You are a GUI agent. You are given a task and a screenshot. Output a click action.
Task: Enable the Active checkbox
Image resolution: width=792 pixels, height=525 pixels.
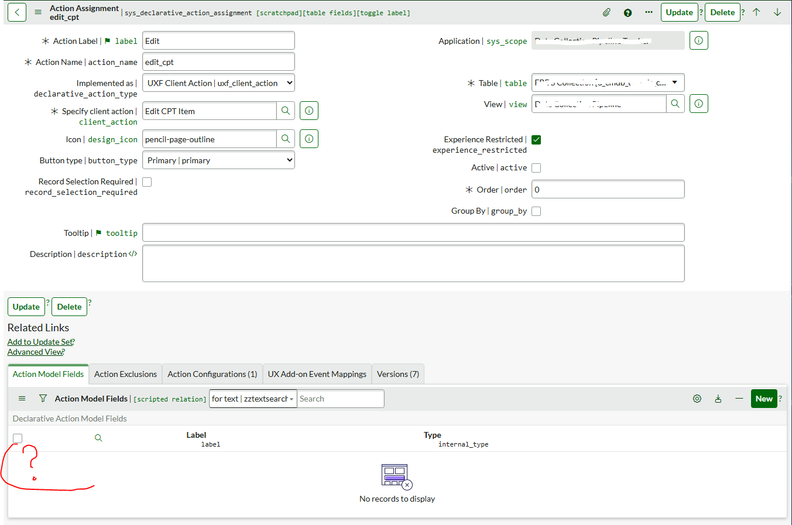(x=536, y=168)
